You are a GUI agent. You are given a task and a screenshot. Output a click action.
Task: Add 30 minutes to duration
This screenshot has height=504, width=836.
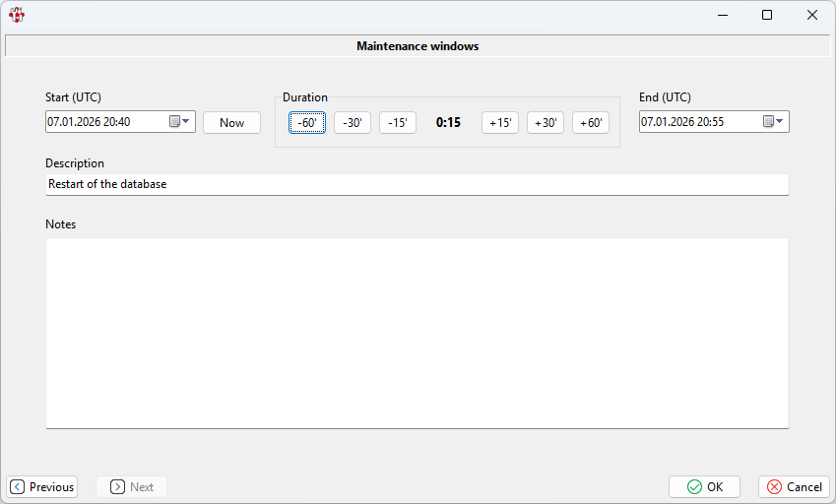point(546,123)
